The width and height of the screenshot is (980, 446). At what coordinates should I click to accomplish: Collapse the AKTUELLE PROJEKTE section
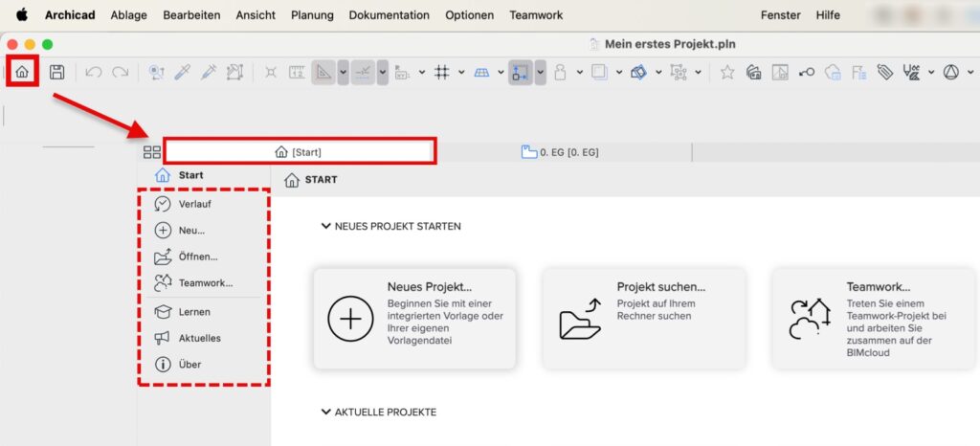pyautogui.click(x=325, y=413)
